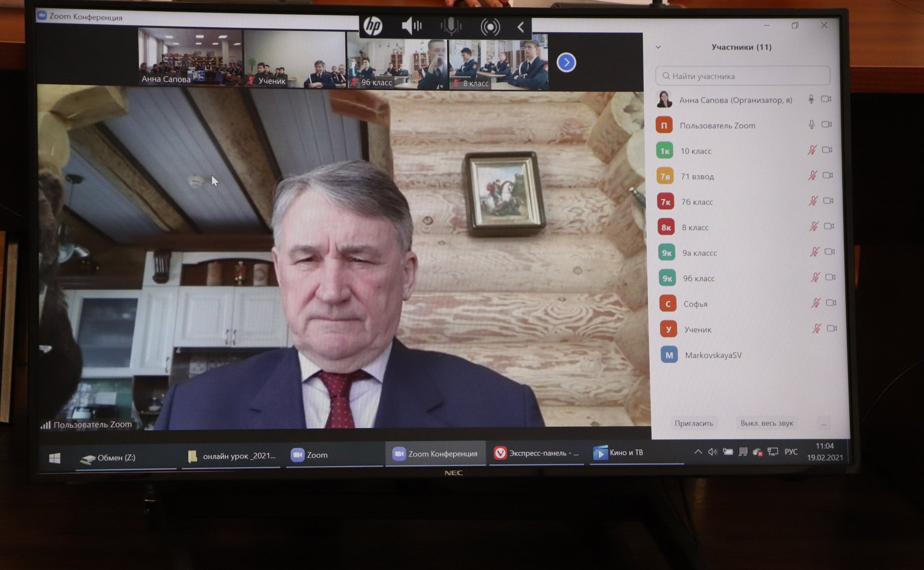Toggle camera for Софья participant
The width and height of the screenshot is (924, 570).
[x=831, y=302]
